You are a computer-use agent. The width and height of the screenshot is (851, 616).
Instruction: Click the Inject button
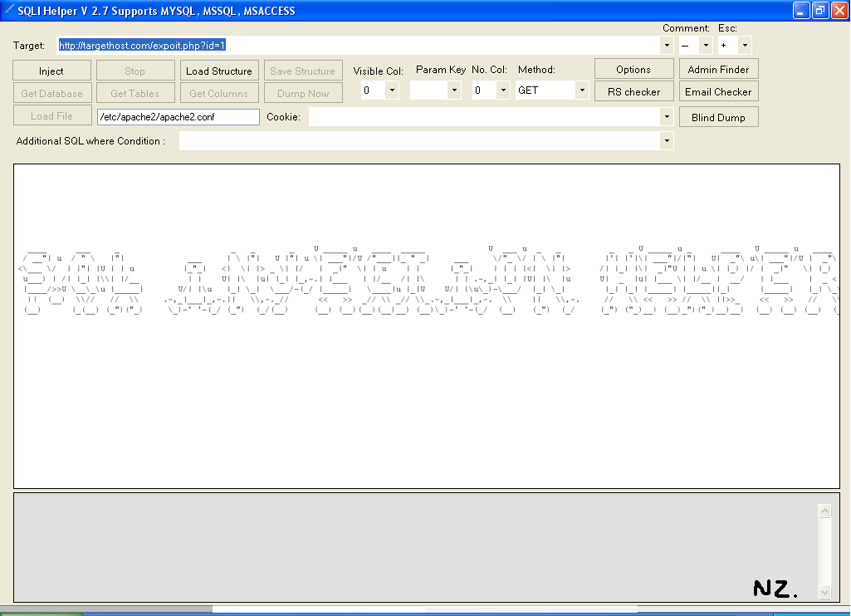[x=51, y=71]
